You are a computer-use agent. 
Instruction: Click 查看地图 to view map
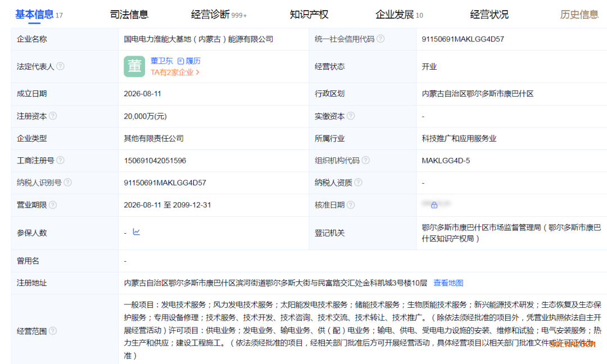click(x=449, y=283)
